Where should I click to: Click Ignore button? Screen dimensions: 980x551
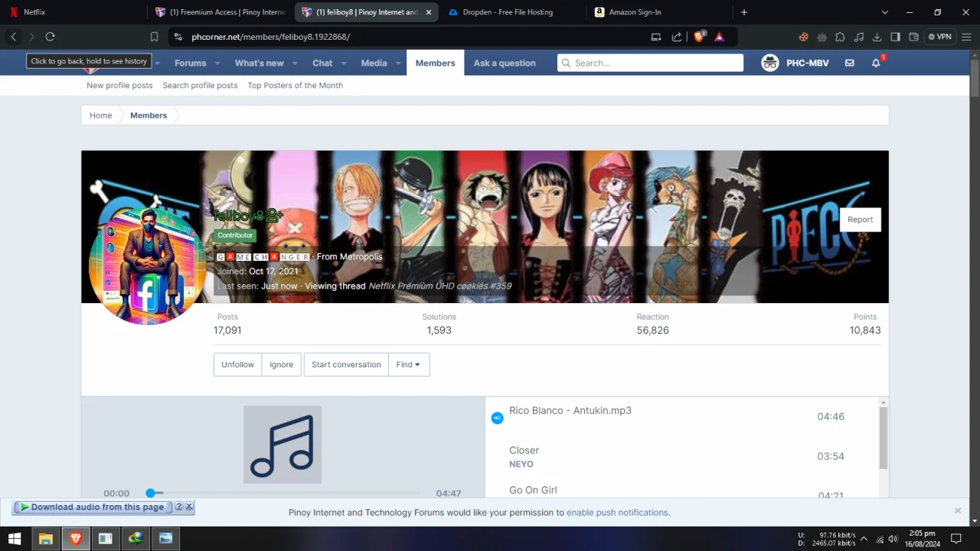point(281,364)
